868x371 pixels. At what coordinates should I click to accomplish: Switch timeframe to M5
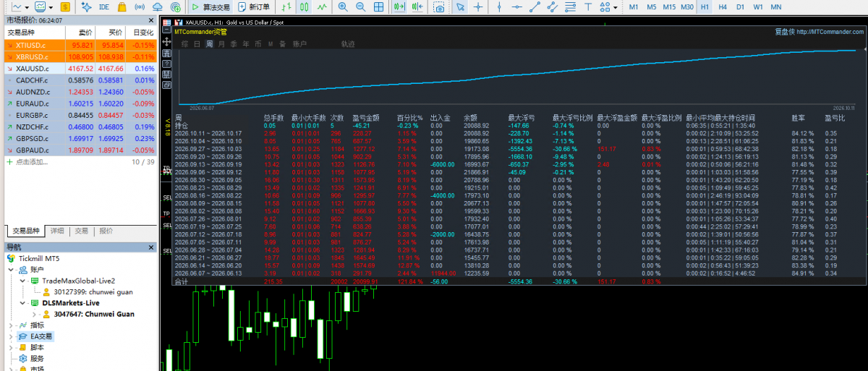click(652, 7)
